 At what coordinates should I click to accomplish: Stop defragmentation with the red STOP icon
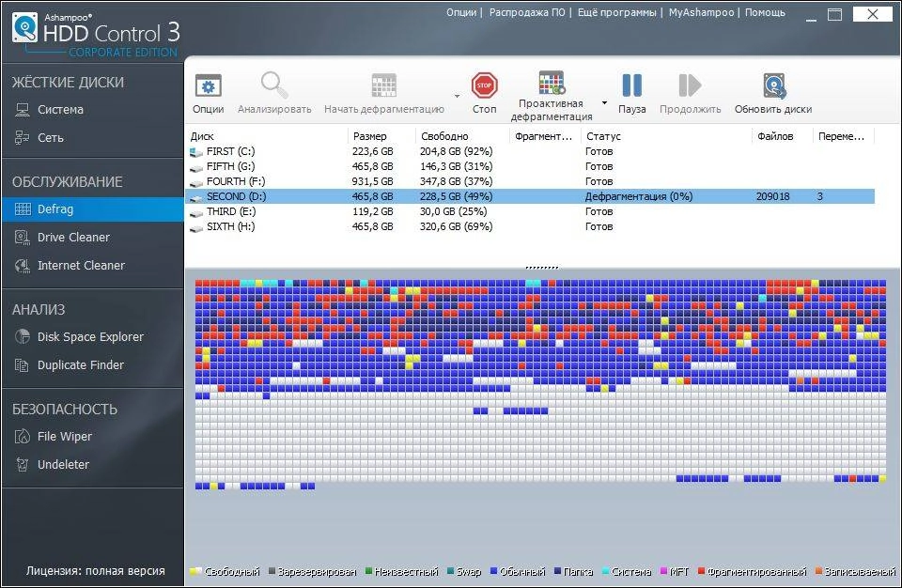coord(485,85)
